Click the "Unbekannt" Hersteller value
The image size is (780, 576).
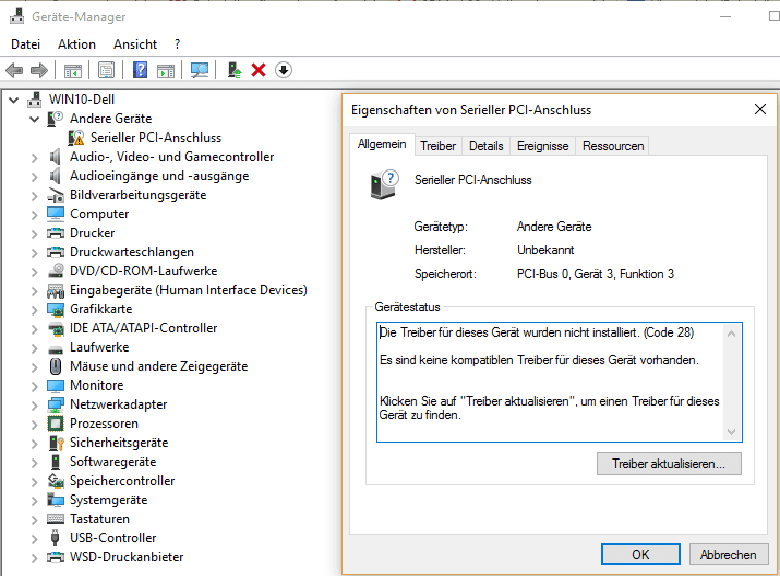click(546, 250)
